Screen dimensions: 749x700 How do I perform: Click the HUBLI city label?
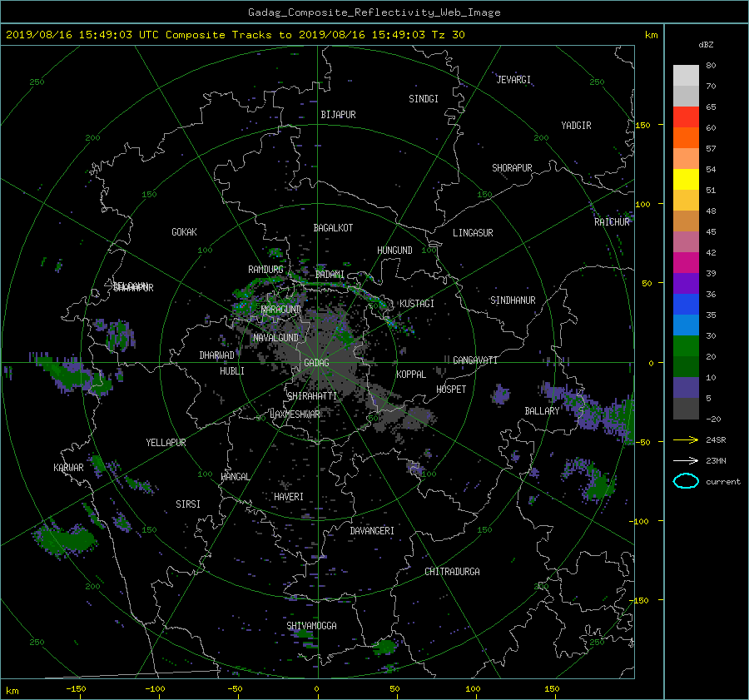point(232,371)
